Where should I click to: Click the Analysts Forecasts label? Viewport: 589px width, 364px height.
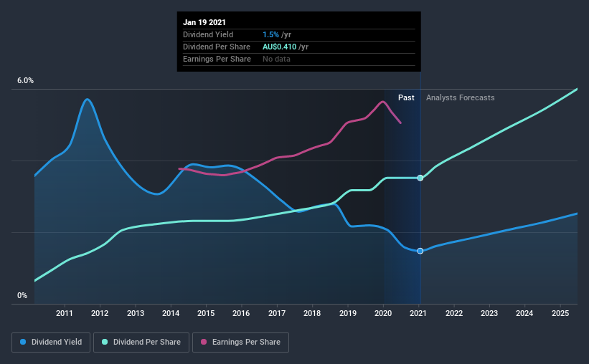460,97
